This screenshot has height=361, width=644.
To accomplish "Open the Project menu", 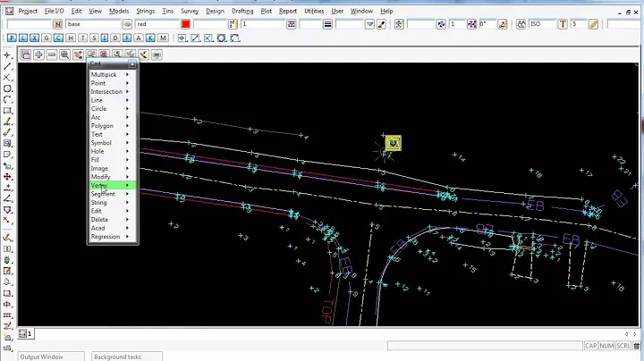I will point(28,11).
